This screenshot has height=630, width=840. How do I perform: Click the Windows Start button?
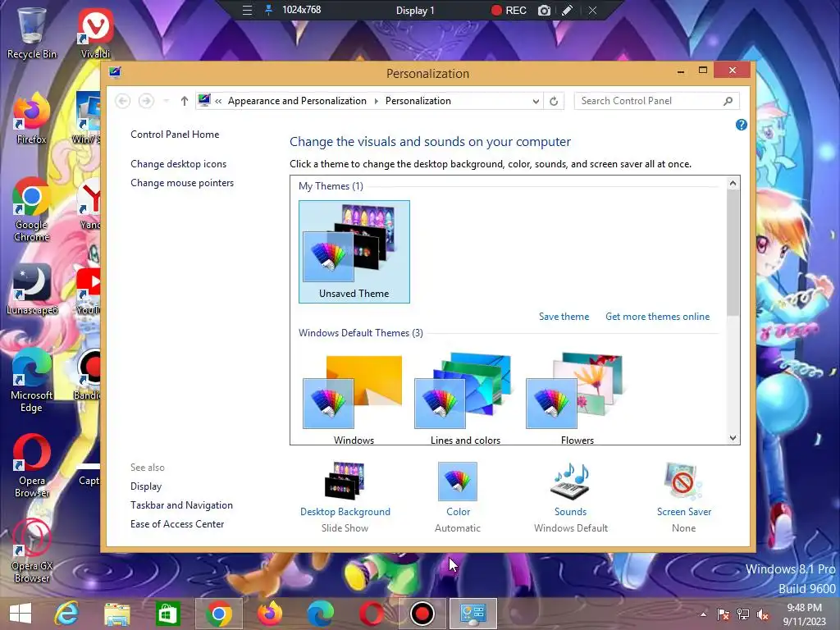pos(21,614)
